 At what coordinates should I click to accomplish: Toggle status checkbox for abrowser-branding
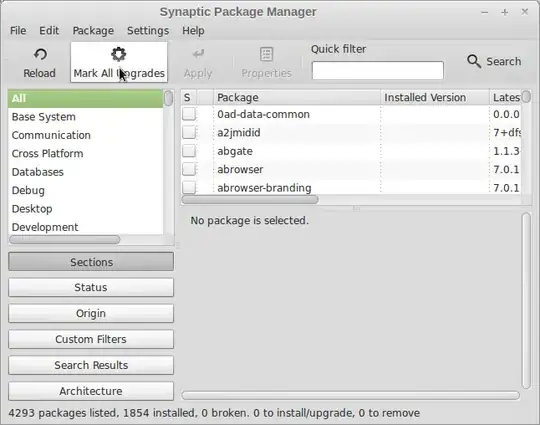click(189, 187)
